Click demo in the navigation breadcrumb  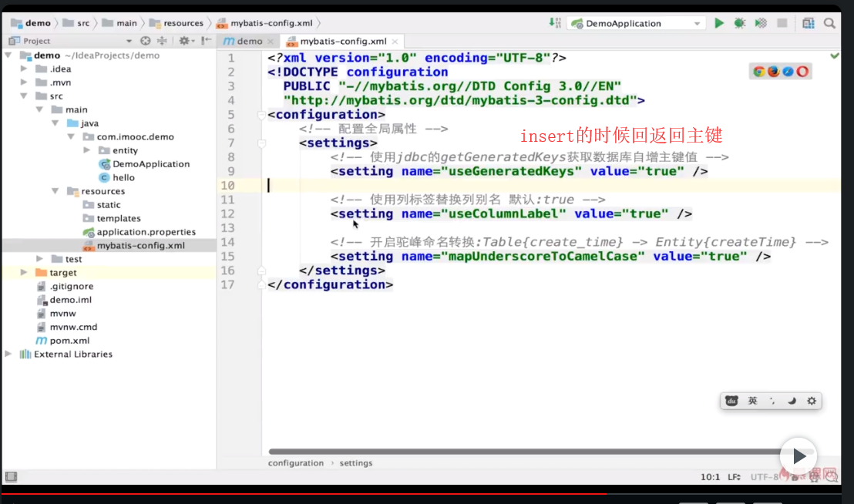click(x=32, y=23)
